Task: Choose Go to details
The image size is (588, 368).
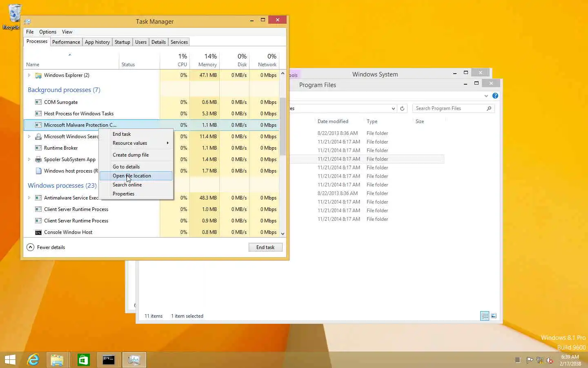Action: 136,167
